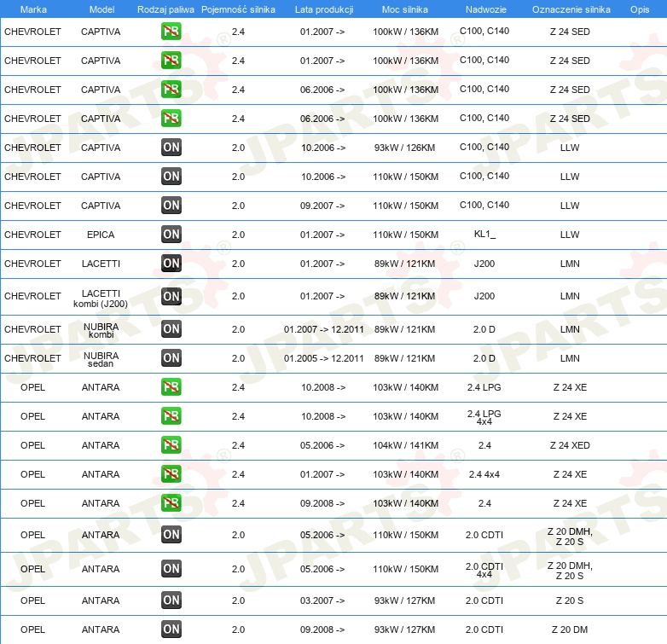667x644 pixels.
Task: Click the Z 20 DMH, Z 20 S code in the 4x4 row
Action: 570,571
